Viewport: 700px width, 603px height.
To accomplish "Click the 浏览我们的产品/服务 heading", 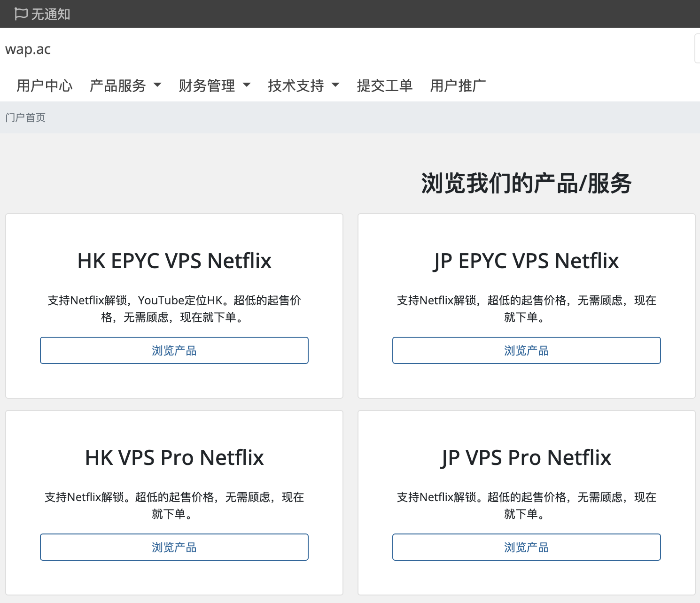I will pos(527,183).
